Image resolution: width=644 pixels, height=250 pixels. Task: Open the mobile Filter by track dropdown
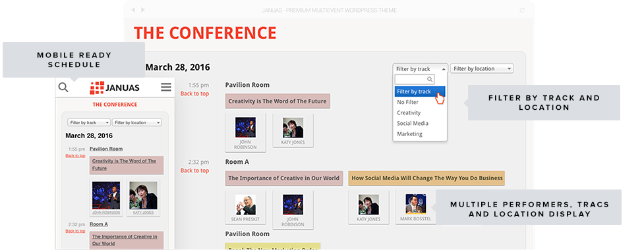pyautogui.click(x=89, y=122)
